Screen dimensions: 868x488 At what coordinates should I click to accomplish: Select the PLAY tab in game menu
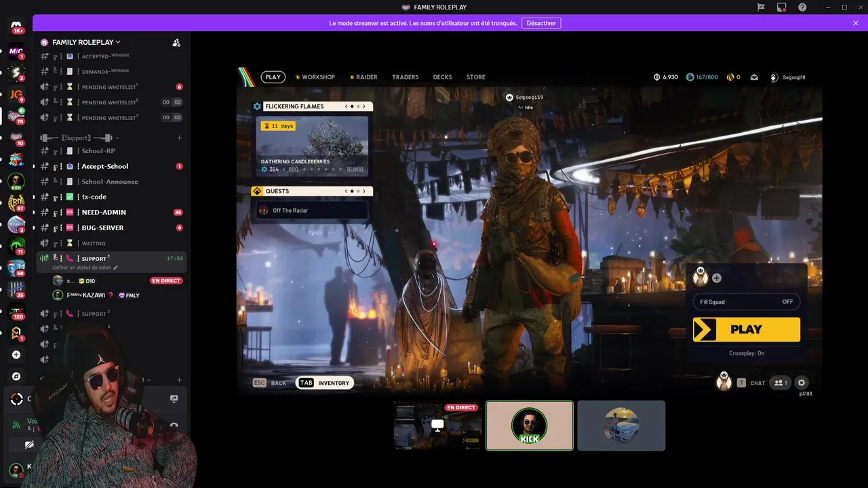(273, 77)
